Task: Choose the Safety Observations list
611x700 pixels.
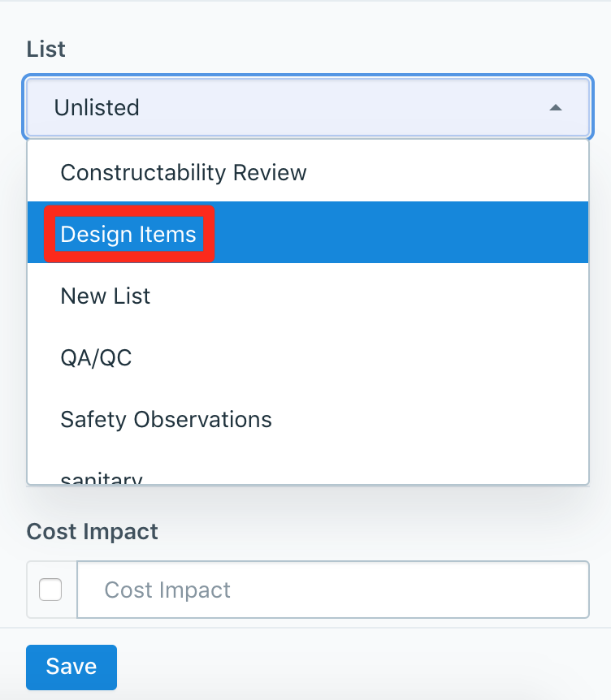Action: tap(166, 420)
